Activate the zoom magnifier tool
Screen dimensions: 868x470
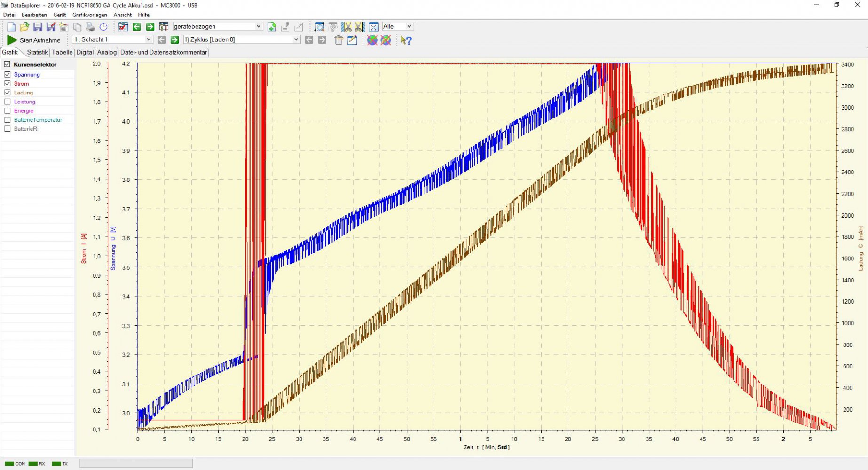[319, 27]
